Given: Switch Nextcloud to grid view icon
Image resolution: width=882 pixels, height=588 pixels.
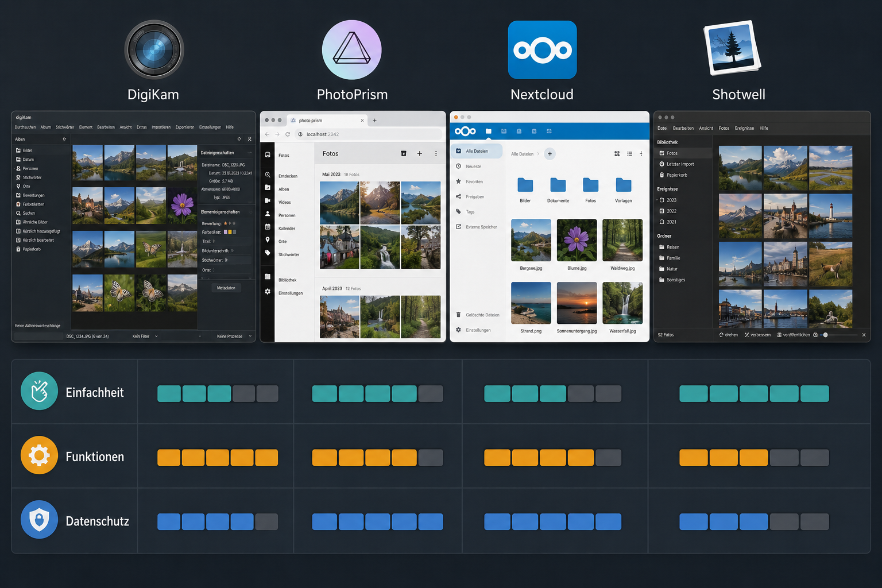Looking at the screenshot, I should coord(617,154).
